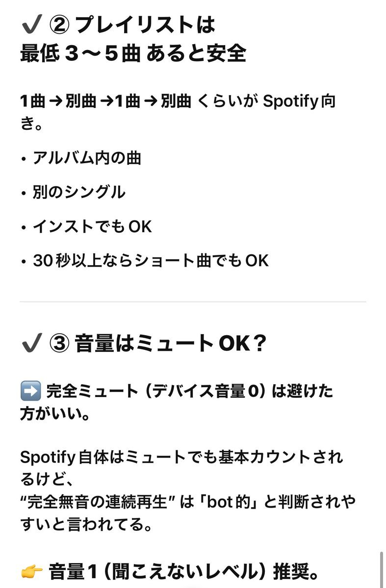Click the checkmark beside the プレイリストは heading
The image size is (386, 588).
31,25
